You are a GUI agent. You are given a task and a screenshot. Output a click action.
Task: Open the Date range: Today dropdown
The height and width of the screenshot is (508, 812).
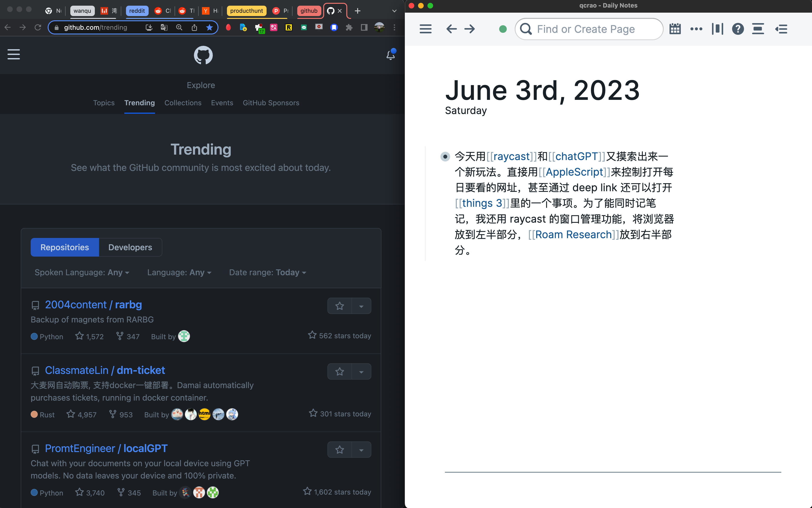[268, 272]
